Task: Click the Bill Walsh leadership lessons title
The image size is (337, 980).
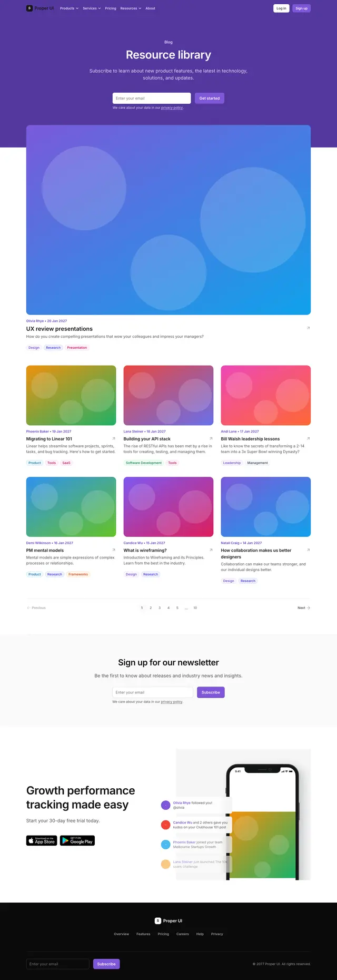Action: tap(250, 439)
